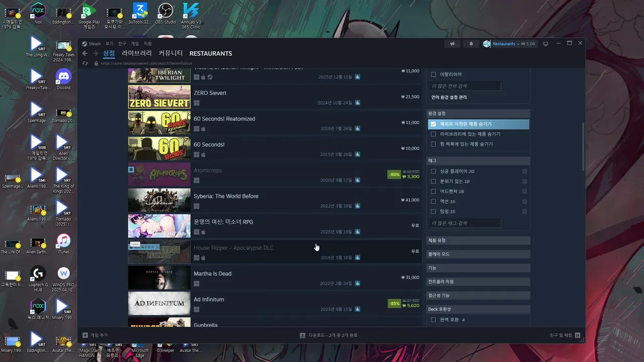Click the Ad Infinitum game thumbnail
Image resolution: width=644 pixels, height=362 pixels.
(159, 304)
